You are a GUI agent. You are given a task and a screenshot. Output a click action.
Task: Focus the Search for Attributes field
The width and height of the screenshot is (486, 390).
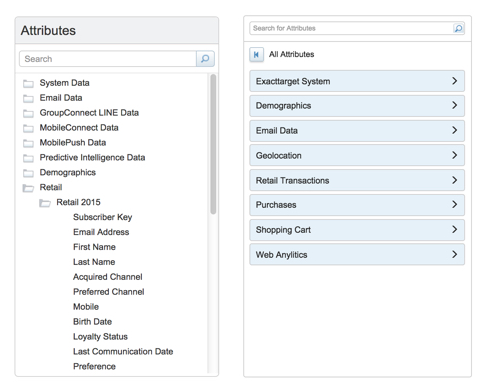(x=352, y=28)
